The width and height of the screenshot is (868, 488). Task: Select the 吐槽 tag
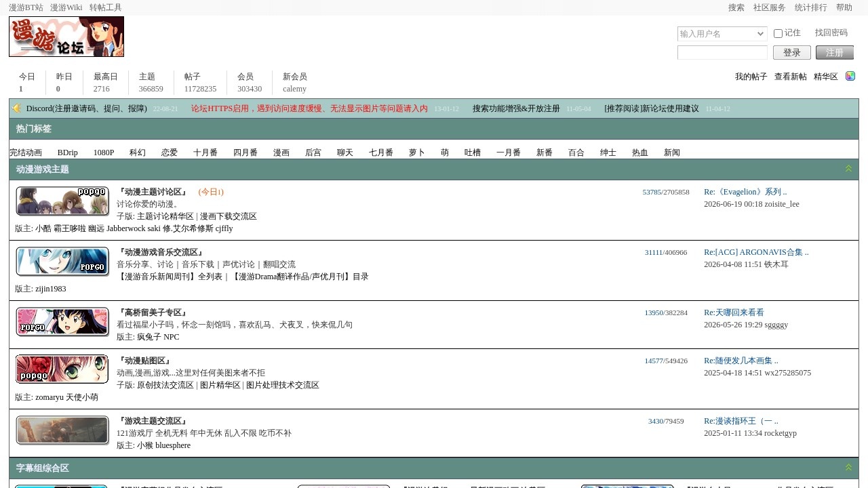coord(473,152)
